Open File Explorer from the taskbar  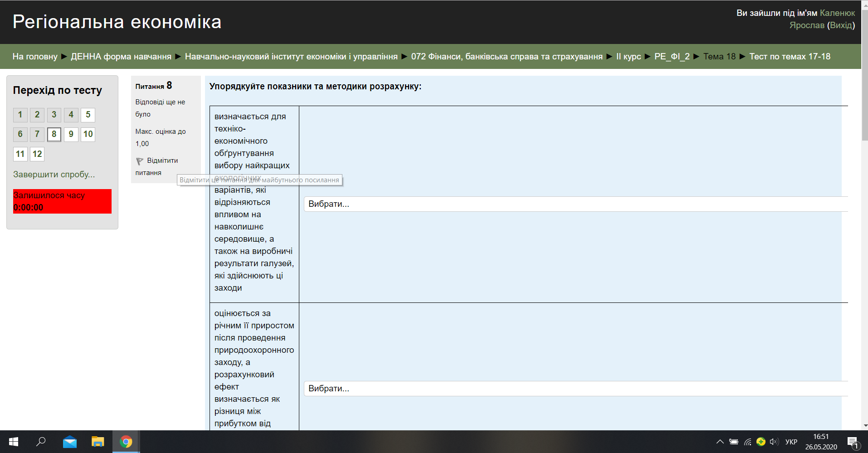[x=97, y=441]
